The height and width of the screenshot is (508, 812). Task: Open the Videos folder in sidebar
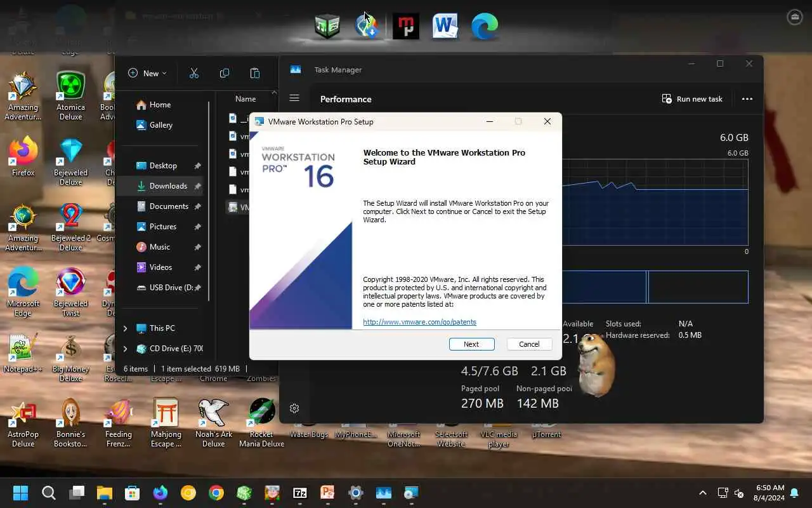[160, 267]
